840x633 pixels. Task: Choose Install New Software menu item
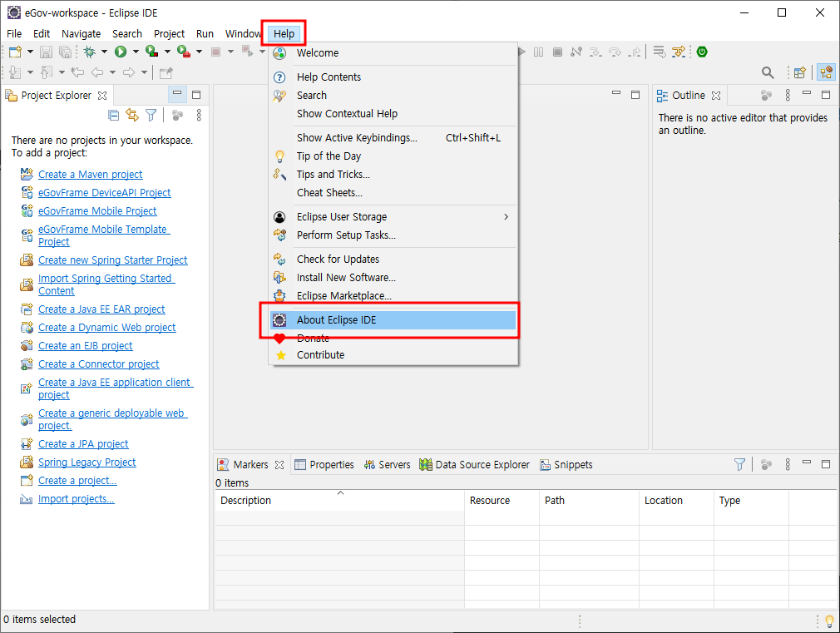393,278
